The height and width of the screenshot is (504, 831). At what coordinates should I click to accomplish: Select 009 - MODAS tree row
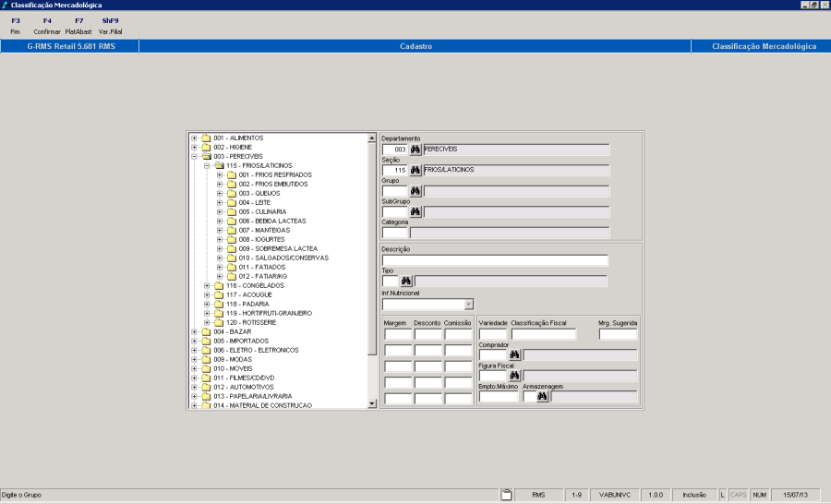[233, 359]
